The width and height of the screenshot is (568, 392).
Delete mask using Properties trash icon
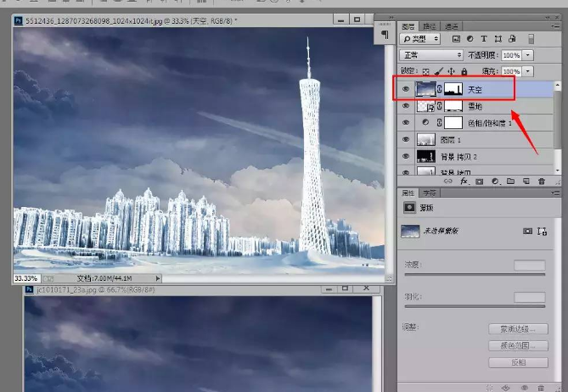(541, 388)
